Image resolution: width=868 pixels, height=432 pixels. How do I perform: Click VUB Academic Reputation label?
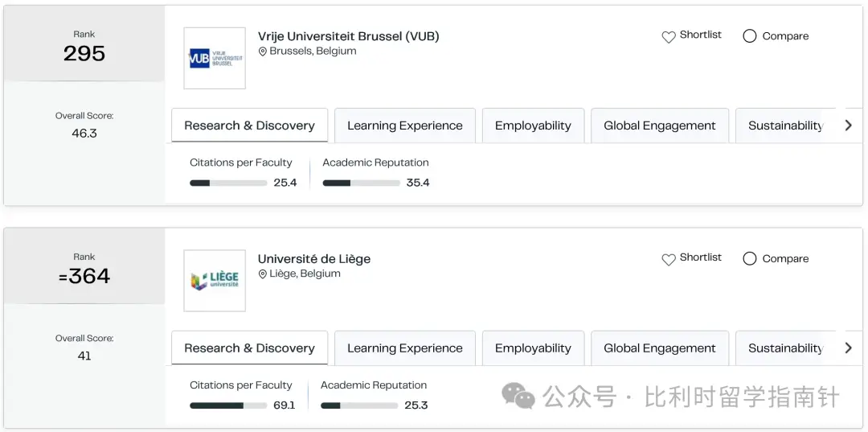376,163
